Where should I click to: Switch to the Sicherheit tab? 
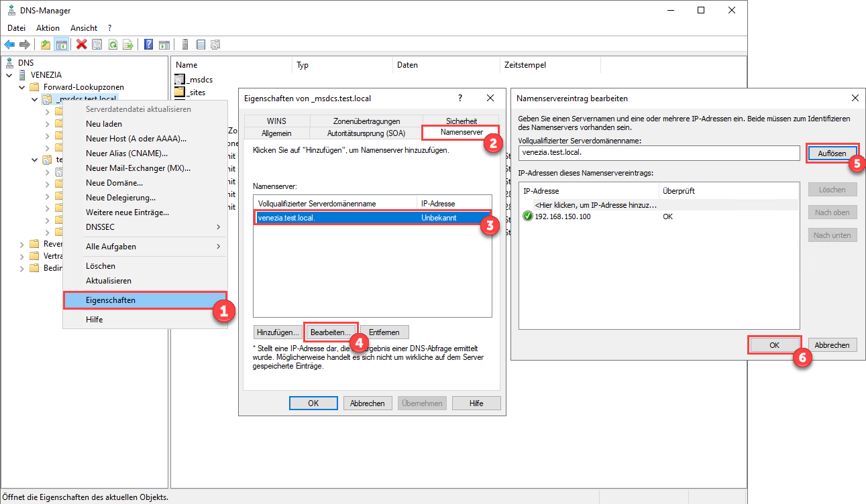tap(462, 121)
